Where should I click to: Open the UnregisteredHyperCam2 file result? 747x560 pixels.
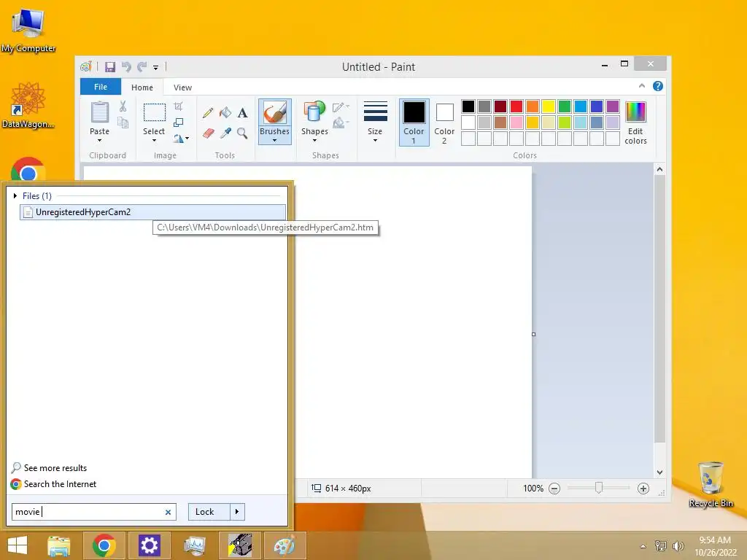(153, 212)
